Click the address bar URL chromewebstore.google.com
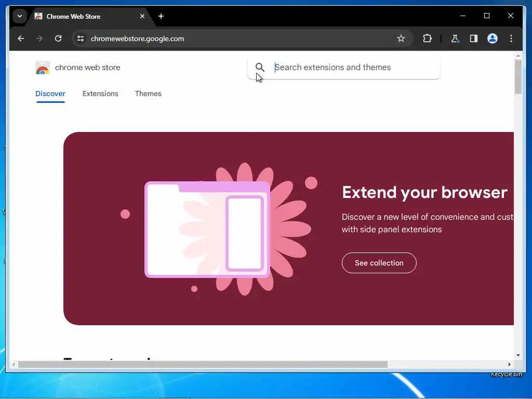532x399 pixels. [137, 38]
